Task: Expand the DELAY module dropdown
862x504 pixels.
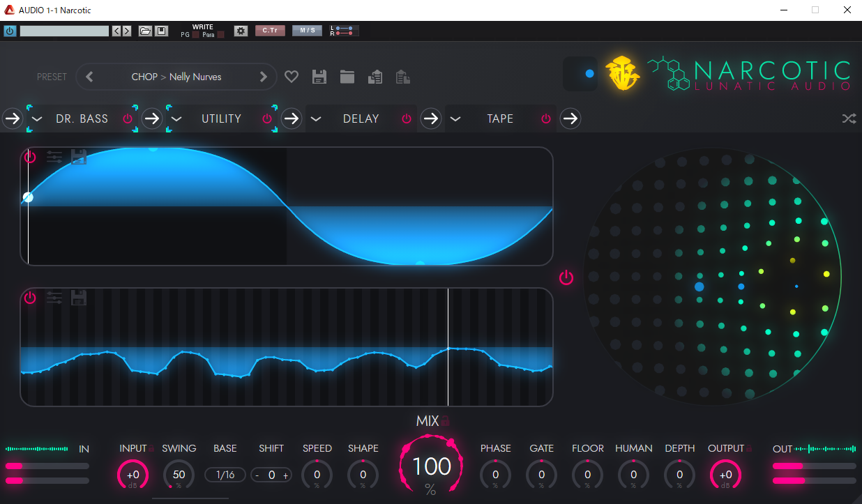Action: tap(316, 119)
